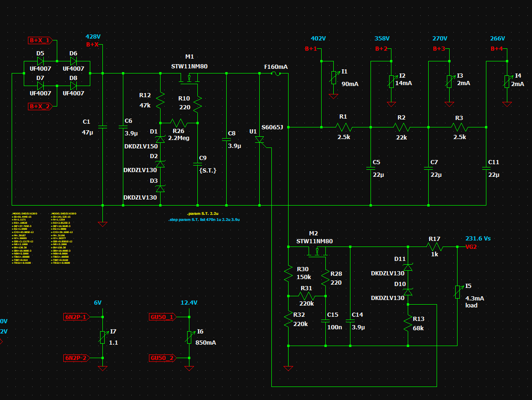Click the D5 UF4007 diode symbol

point(40,61)
